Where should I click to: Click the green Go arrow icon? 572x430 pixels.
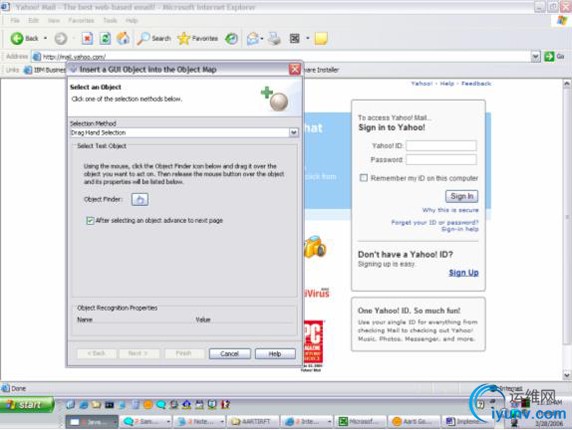coord(549,57)
